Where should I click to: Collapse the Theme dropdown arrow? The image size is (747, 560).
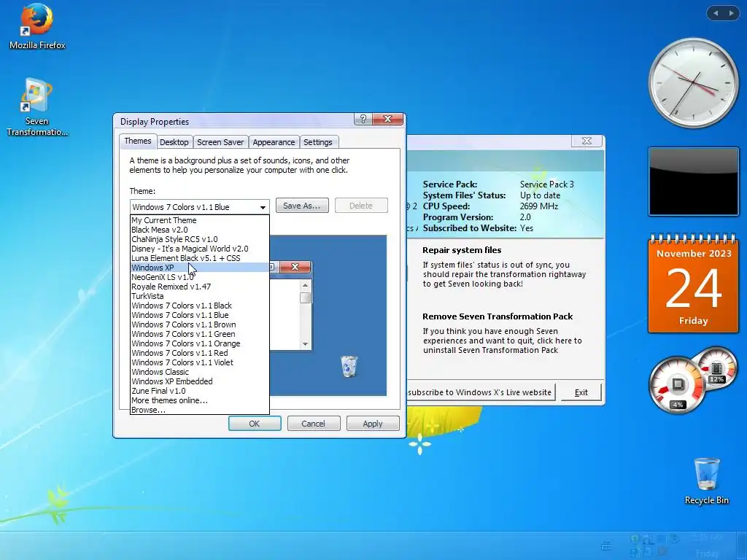[263, 207]
